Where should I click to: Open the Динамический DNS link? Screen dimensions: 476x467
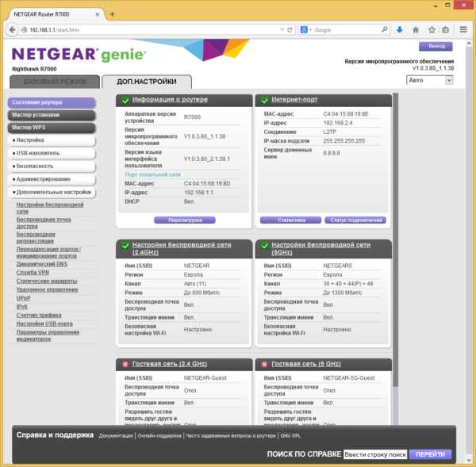click(41, 264)
